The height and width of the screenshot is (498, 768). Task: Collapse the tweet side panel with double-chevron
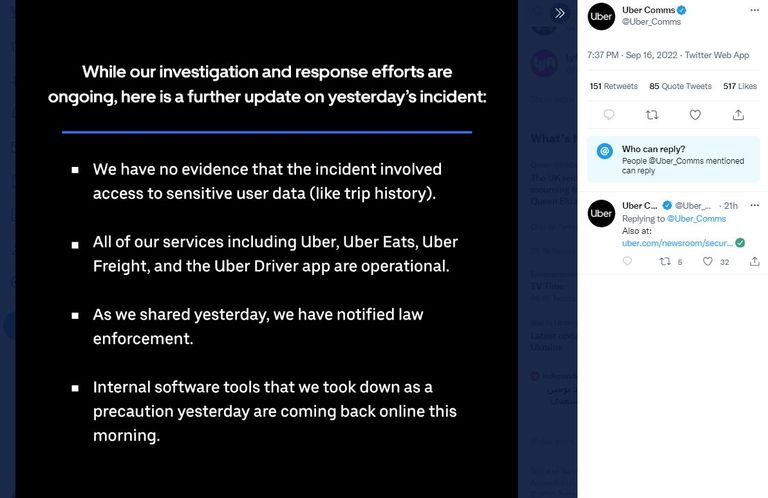tap(560, 13)
